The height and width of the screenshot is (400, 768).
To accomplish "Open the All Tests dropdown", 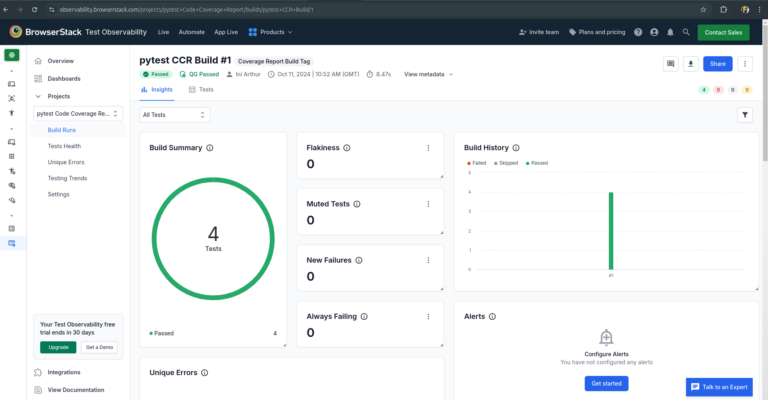I will 175,115.
